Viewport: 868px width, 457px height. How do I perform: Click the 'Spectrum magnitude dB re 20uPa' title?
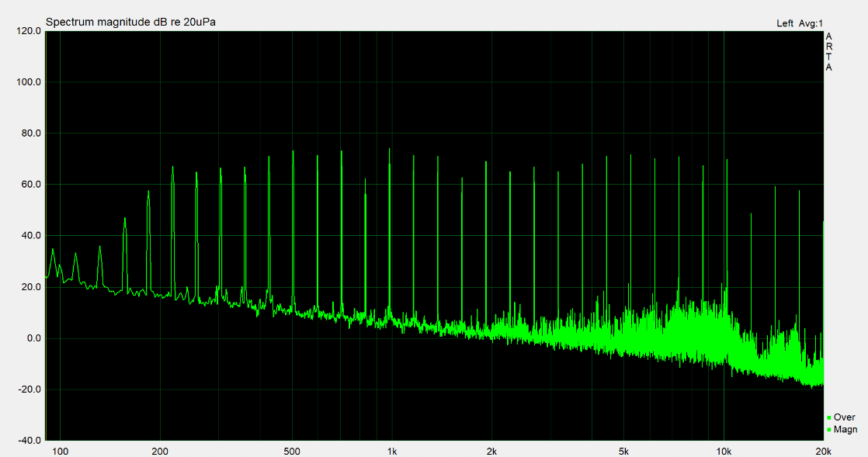pos(130,23)
